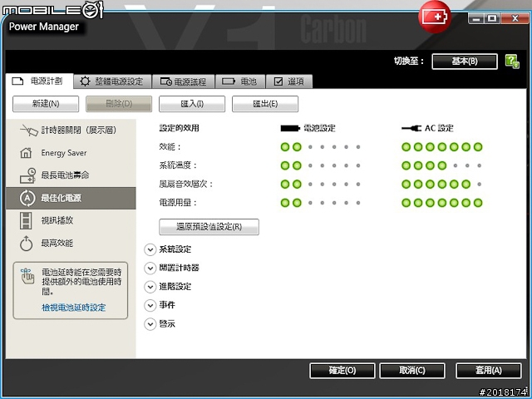Image resolution: width=532 pixels, height=399 pixels.
Task: Click the house icon next to Energy Saver
Action: [26, 153]
